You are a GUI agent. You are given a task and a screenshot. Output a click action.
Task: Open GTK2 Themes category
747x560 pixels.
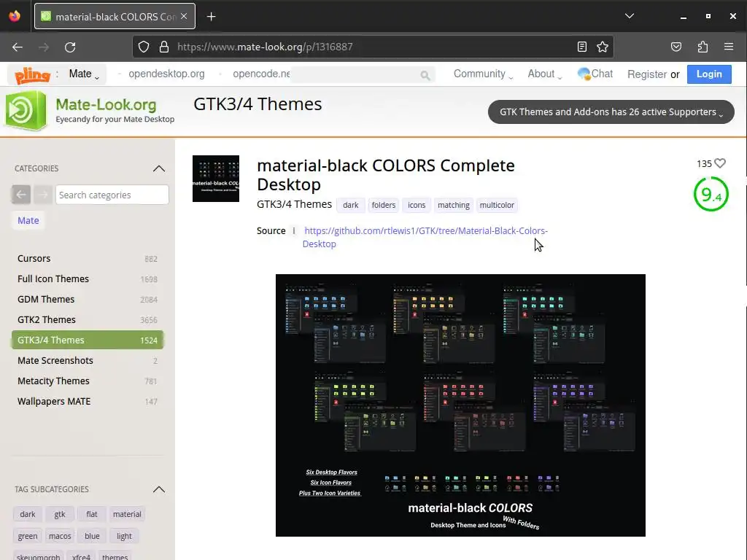[x=88, y=320]
